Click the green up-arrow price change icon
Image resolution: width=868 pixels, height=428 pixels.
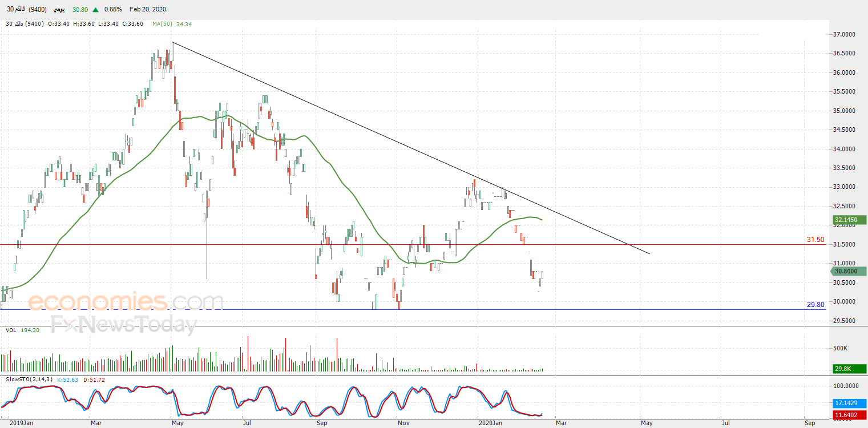[x=95, y=10]
